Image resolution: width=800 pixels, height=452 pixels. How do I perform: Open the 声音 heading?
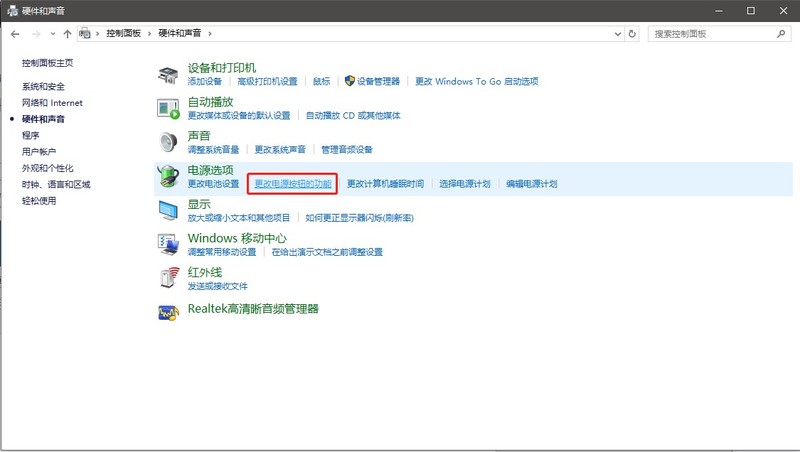[199, 136]
